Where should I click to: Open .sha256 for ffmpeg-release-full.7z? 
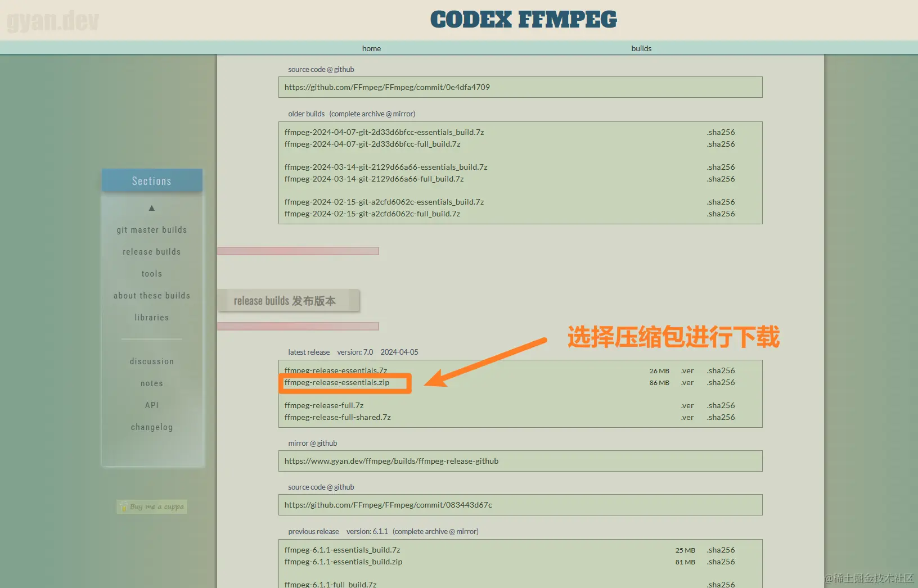pyautogui.click(x=721, y=405)
